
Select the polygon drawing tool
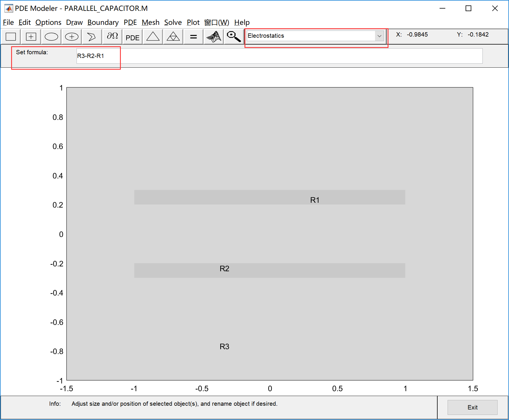[x=91, y=36]
